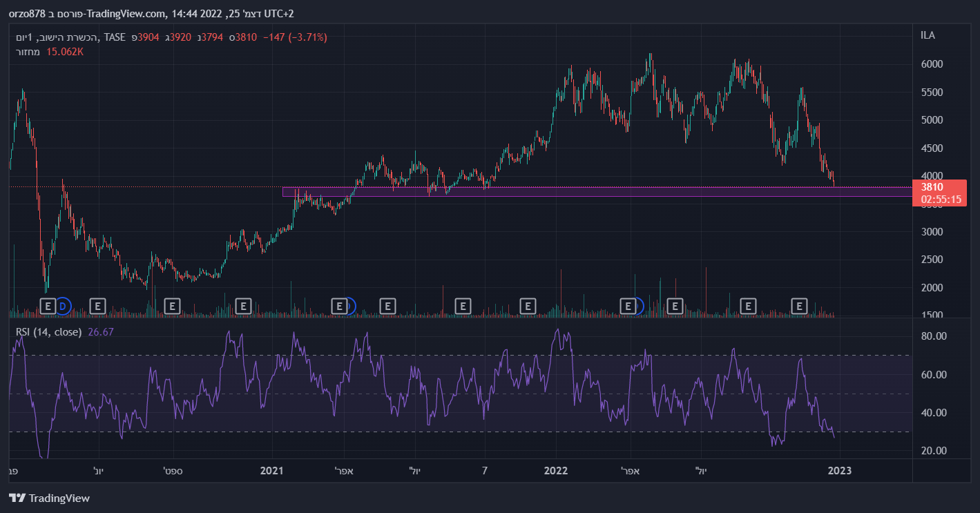Click the 1500 price axis label

[932, 316]
